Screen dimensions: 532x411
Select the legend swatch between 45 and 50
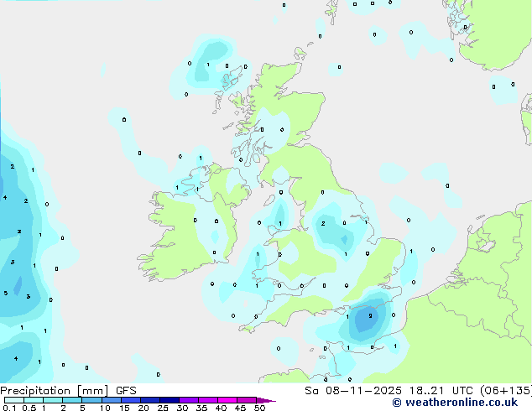pos(247,400)
